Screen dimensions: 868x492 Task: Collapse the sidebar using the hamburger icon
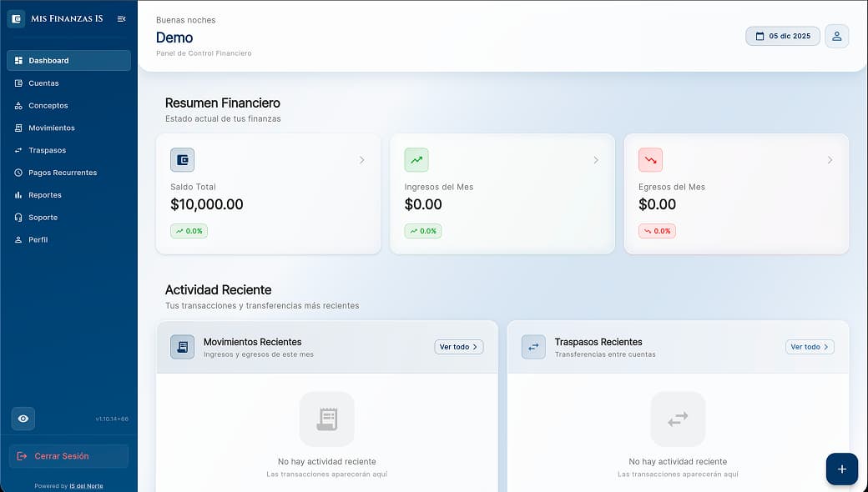pyautogui.click(x=122, y=18)
